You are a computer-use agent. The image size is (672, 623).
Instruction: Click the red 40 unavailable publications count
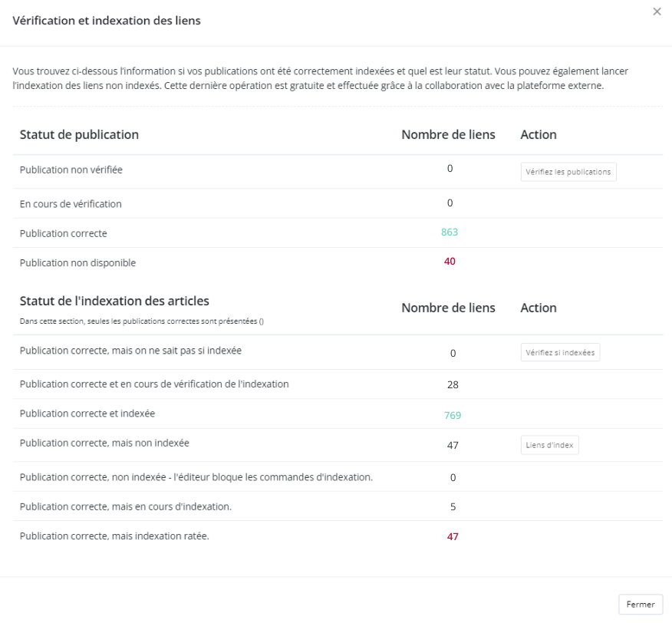450,262
